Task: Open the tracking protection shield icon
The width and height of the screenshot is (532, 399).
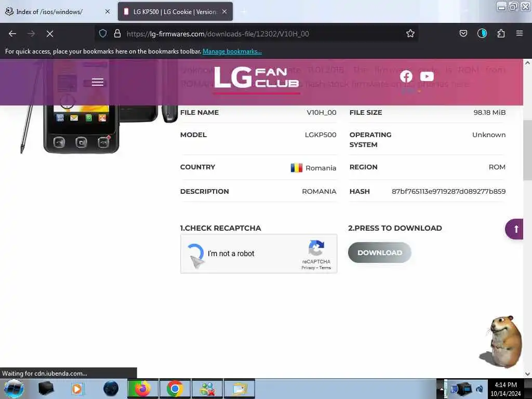Action: [x=103, y=33]
